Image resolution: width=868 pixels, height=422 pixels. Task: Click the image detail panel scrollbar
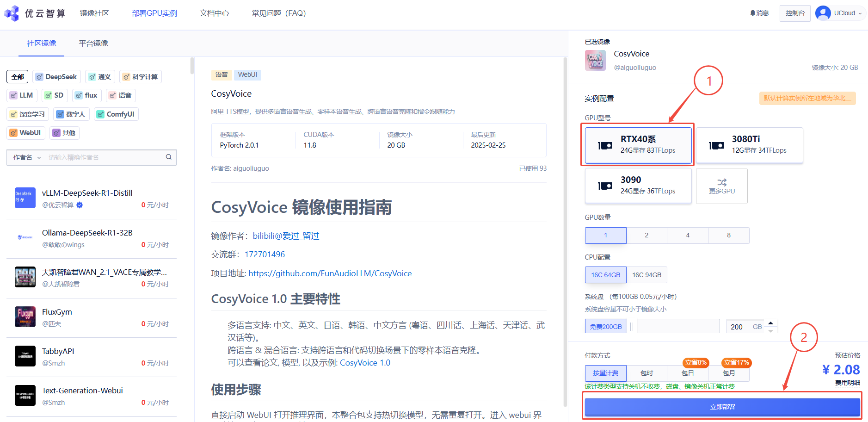(x=565, y=231)
